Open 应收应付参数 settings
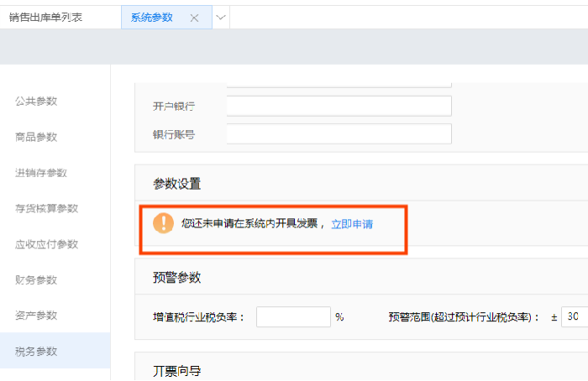This screenshot has width=588, height=381. pyautogui.click(x=46, y=244)
